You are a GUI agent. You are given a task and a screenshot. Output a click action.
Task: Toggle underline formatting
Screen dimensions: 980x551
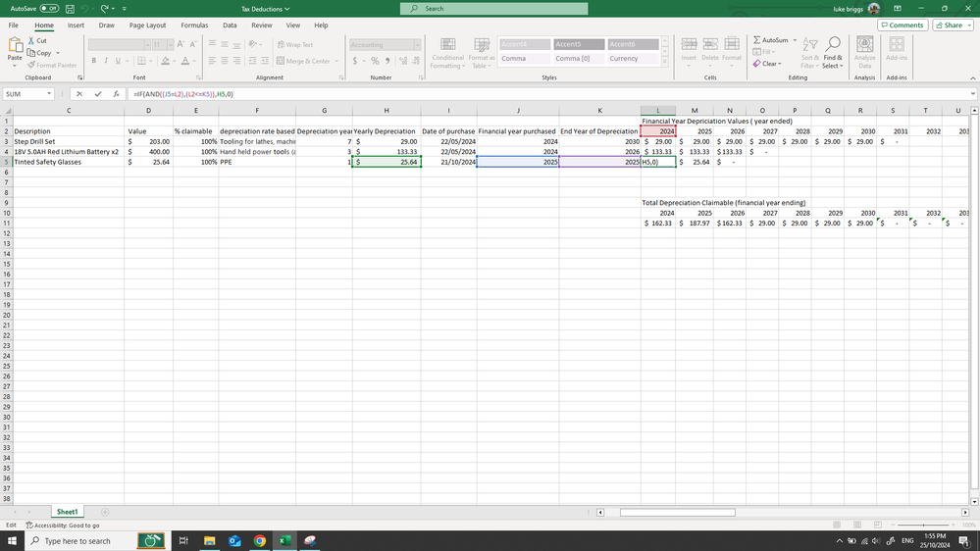(118, 61)
